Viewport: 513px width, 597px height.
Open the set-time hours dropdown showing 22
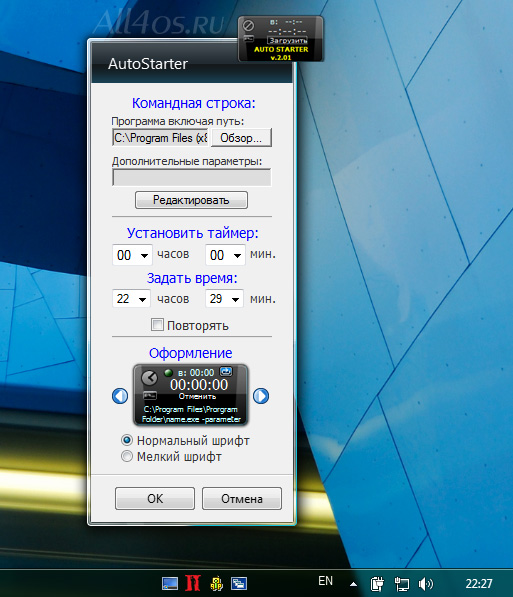(131, 298)
